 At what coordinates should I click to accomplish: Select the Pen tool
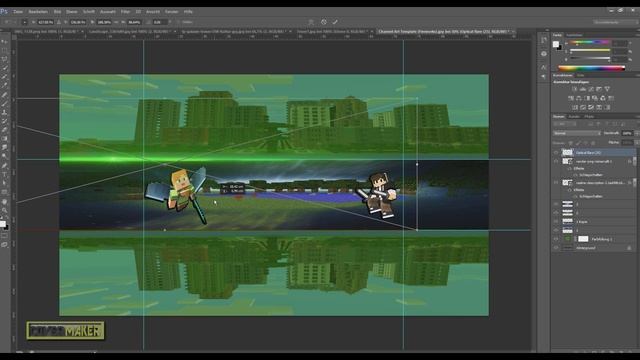(4, 165)
